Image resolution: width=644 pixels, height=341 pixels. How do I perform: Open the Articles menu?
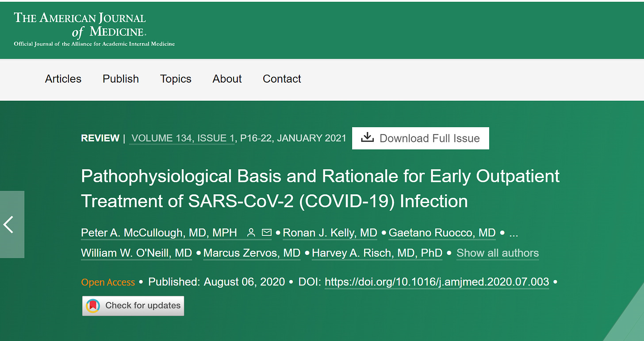point(63,79)
